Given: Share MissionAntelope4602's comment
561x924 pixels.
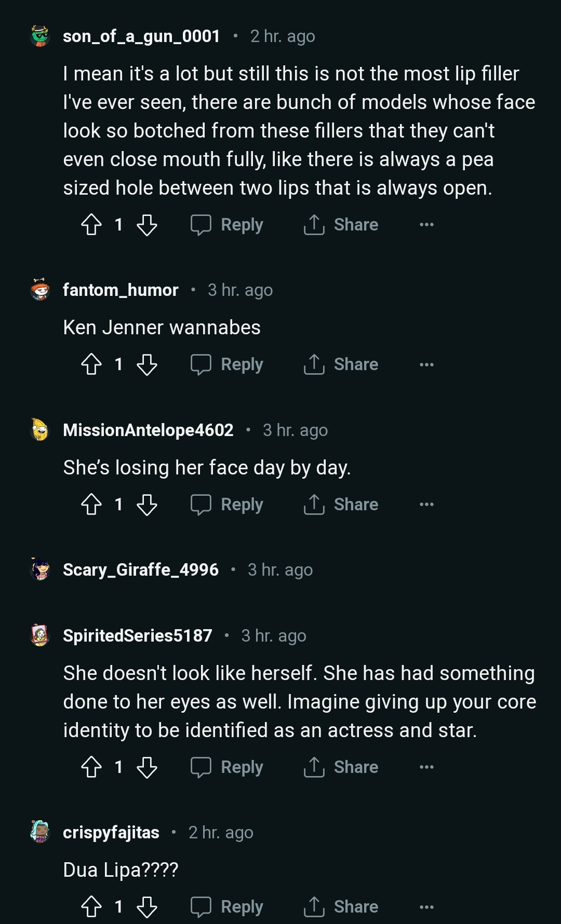Looking at the screenshot, I should pos(341,505).
